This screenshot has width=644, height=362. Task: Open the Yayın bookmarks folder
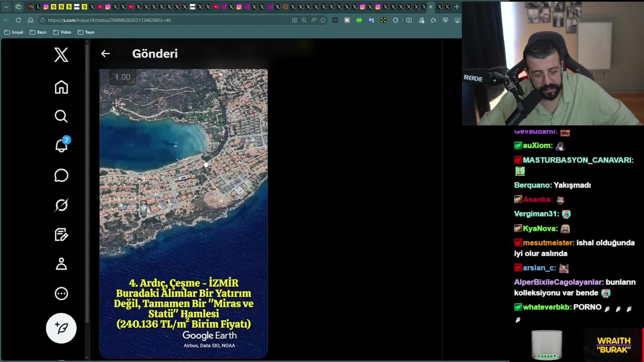click(86, 32)
